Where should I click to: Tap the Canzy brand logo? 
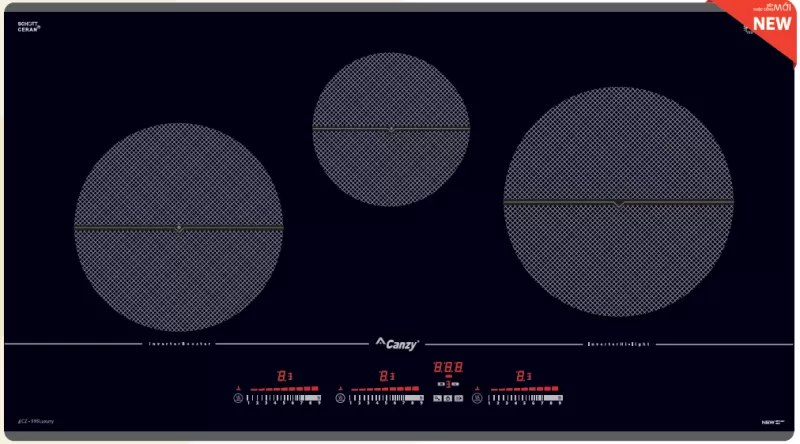point(397,344)
